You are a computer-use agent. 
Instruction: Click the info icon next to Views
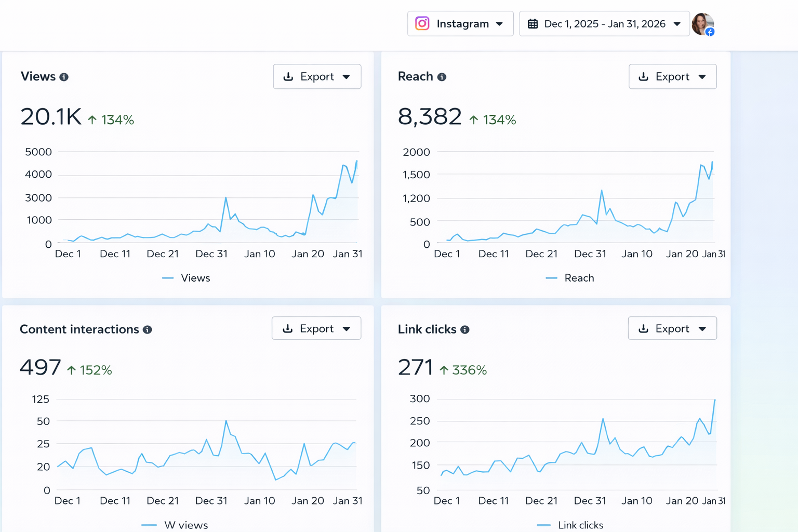pos(64,76)
